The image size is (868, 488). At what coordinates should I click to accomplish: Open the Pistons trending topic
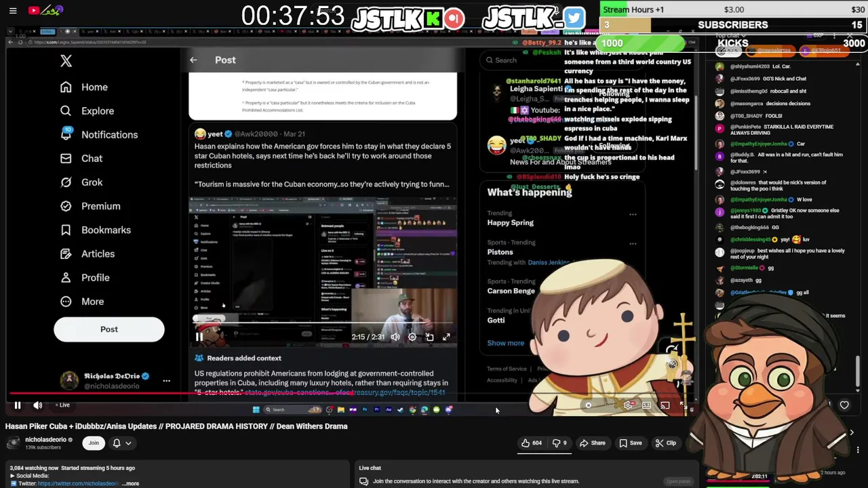pyautogui.click(x=500, y=252)
